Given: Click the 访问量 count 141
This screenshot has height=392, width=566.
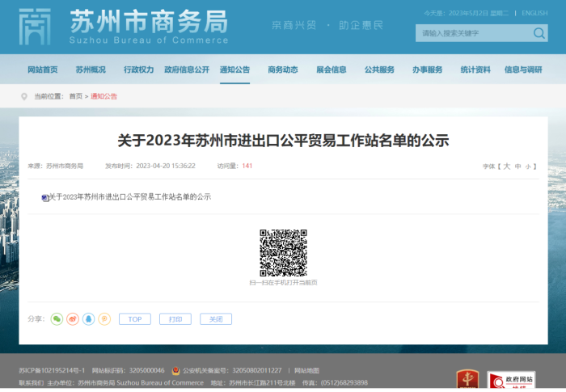Looking at the screenshot, I should 247,166.
